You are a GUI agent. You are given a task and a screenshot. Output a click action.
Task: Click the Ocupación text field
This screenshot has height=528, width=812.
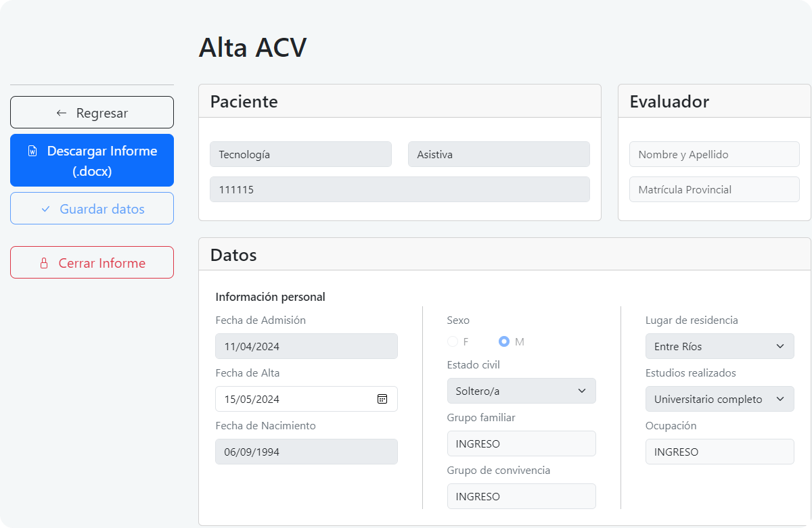click(x=719, y=452)
